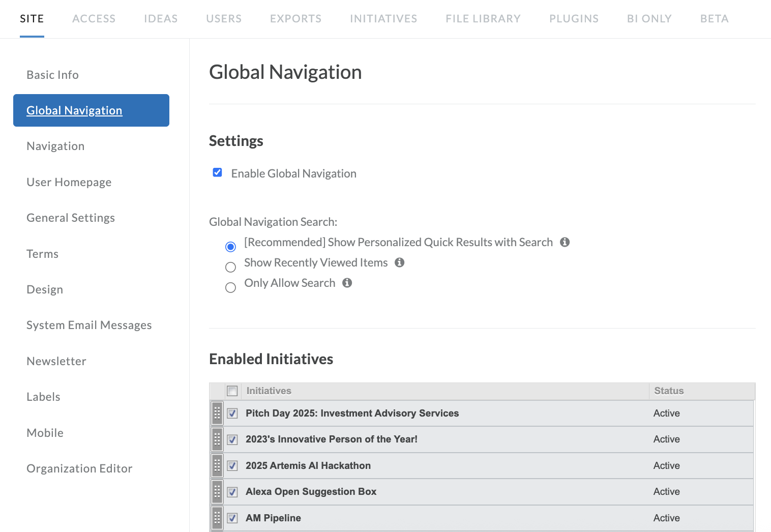Toggle Enable Global Navigation checkbox

217,172
